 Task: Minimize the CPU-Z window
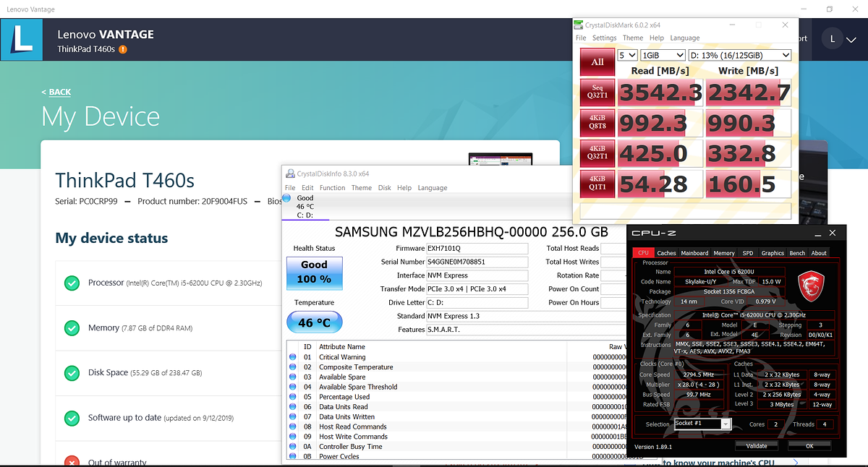[x=818, y=233]
